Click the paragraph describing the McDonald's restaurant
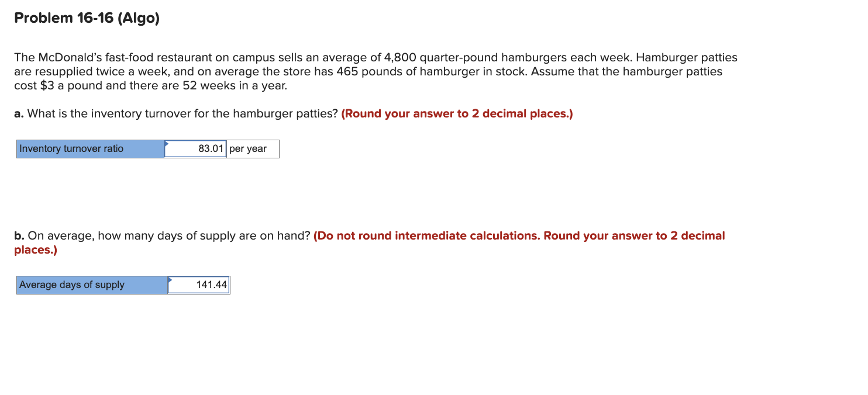The width and height of the screenshot is (868, 395). (x=374, y=71)
